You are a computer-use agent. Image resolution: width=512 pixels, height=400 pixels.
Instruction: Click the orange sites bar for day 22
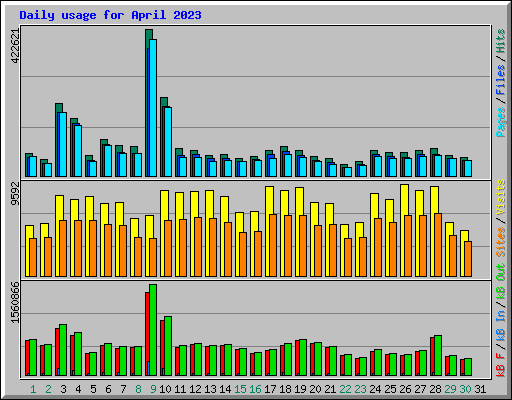click(x=348, y=257)
